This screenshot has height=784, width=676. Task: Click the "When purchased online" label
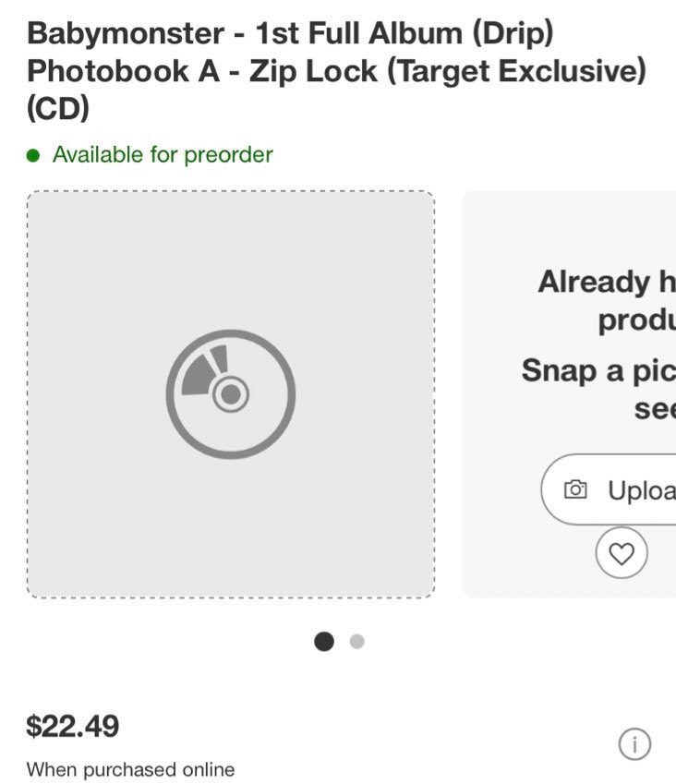(x=130, y=769)
